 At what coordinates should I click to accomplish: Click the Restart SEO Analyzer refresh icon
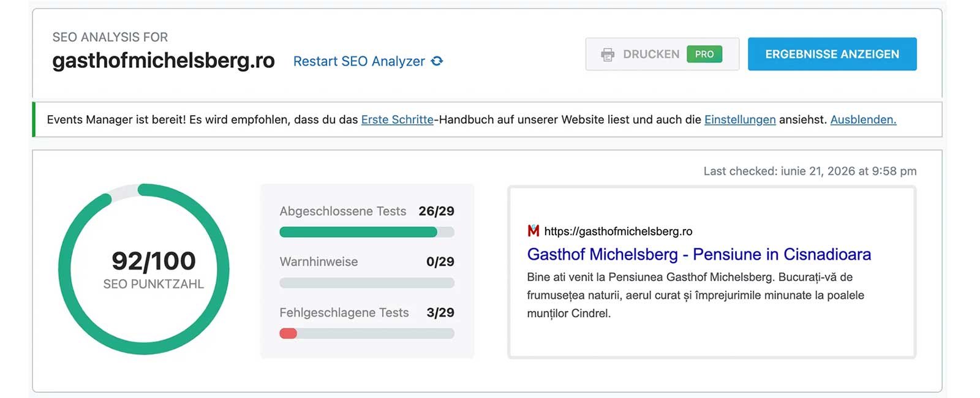pos(437,61)
